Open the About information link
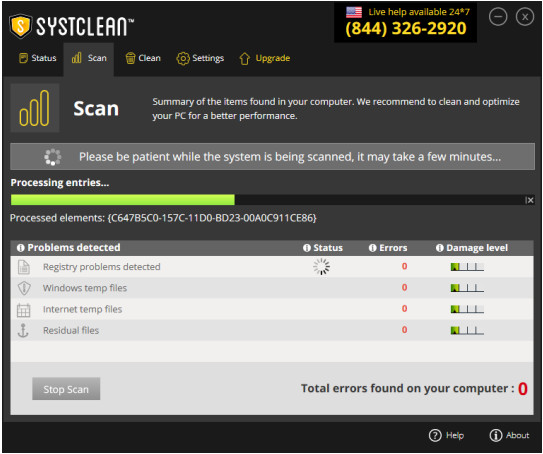Viewport: 543px width, 454px height. [x=509, y=436]
